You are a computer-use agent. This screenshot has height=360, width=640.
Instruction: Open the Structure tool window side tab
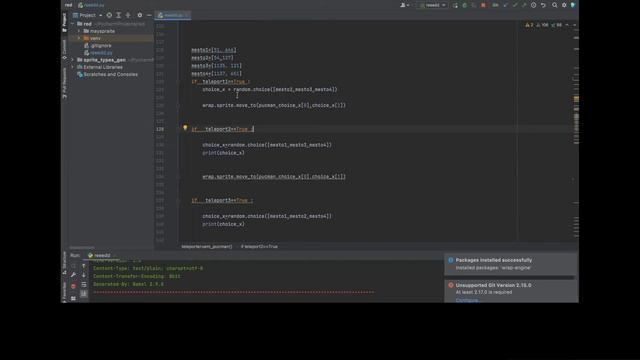(64, 263)
